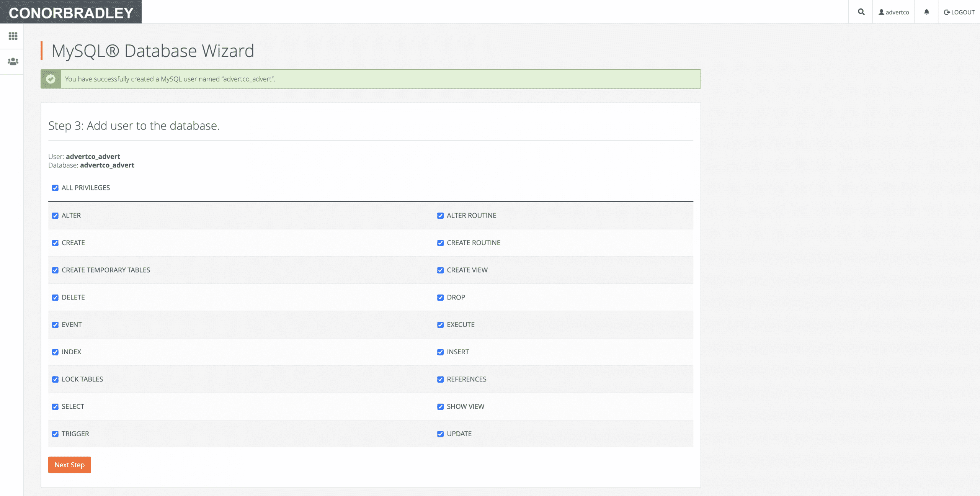Uncheck the ALTER privilege checkbox

pos(56,216)
